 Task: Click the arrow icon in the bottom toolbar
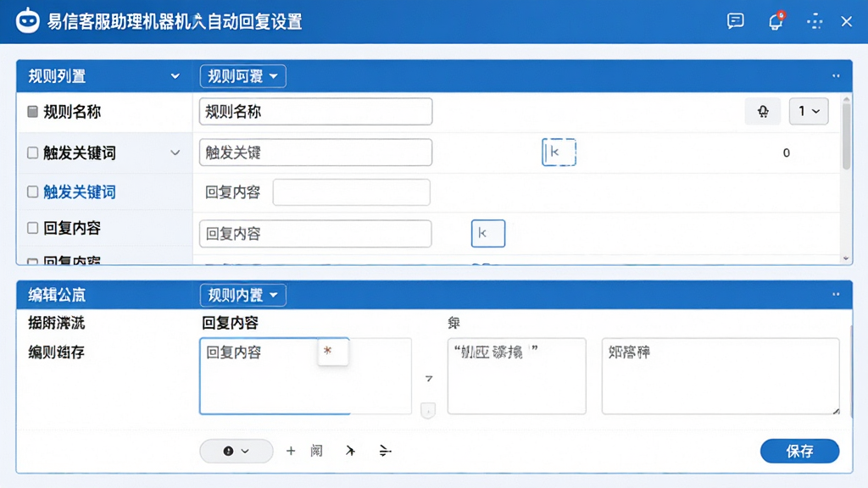(350, 451)
